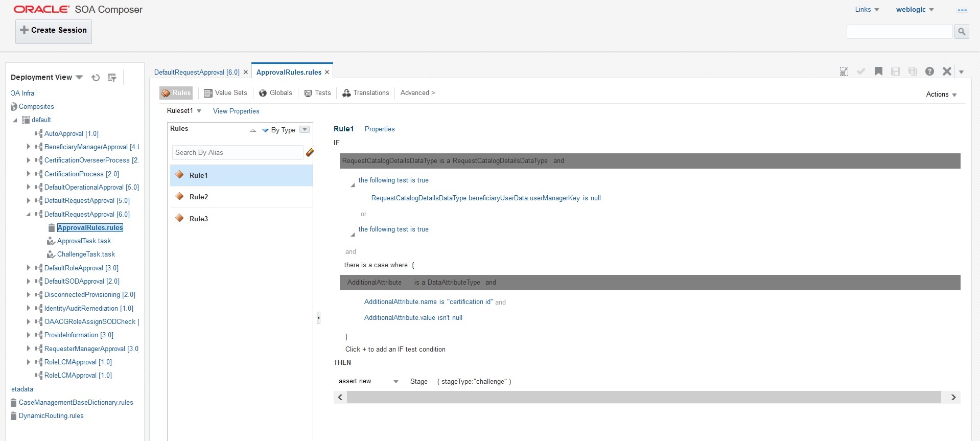
Task: Collapse the rules list splitter arrow
Action: click(318, 317)
